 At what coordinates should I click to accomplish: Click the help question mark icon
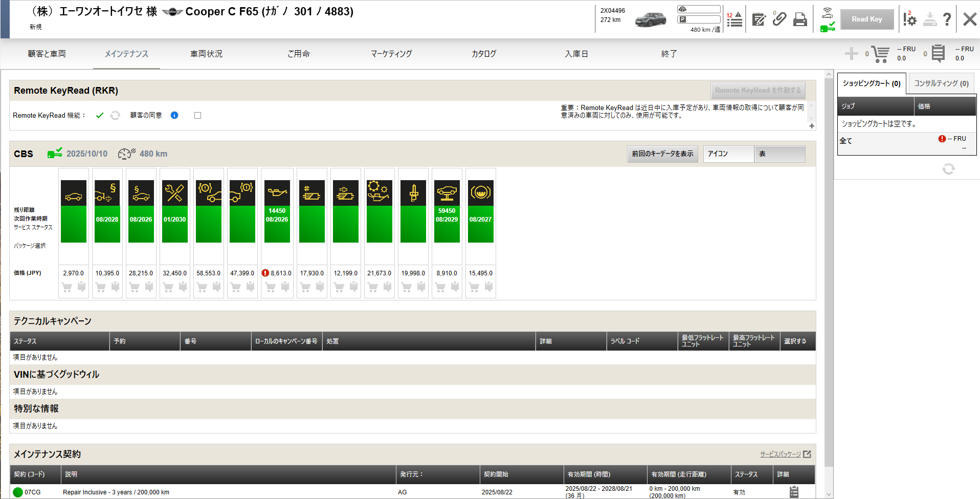click(x=947, y=19)
